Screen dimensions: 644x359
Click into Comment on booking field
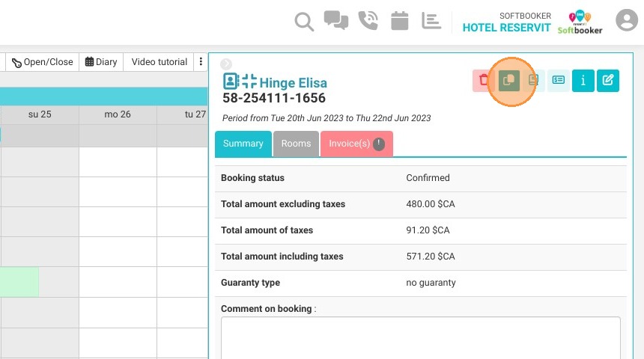[x=421, y=337]
